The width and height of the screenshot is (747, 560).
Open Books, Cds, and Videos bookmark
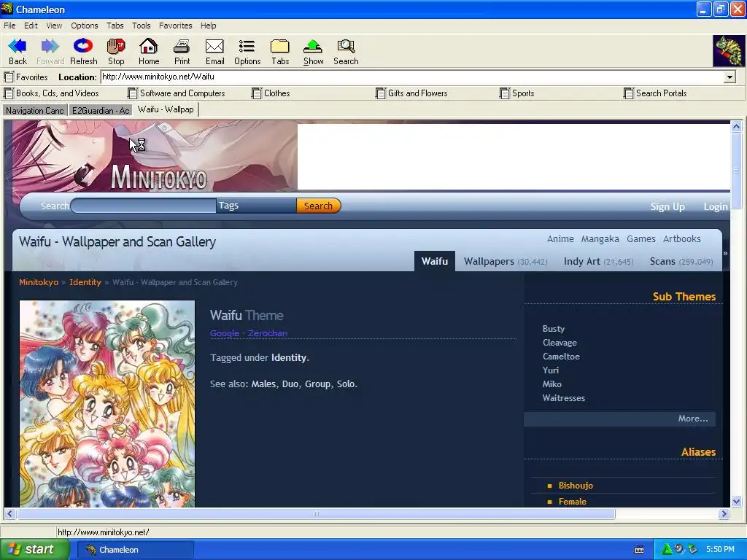click(52, 93)
